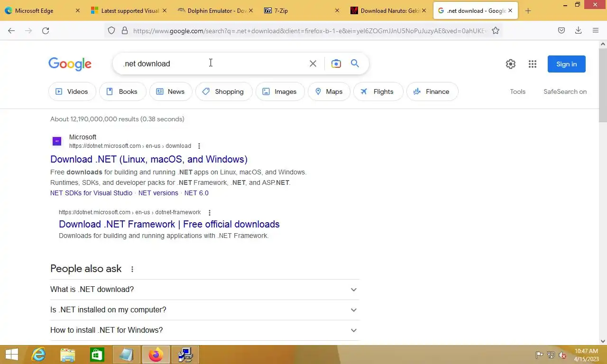The image size is (607, 364).
Task: Go to the Google logo homepage
Action: [x=70, y=64]
